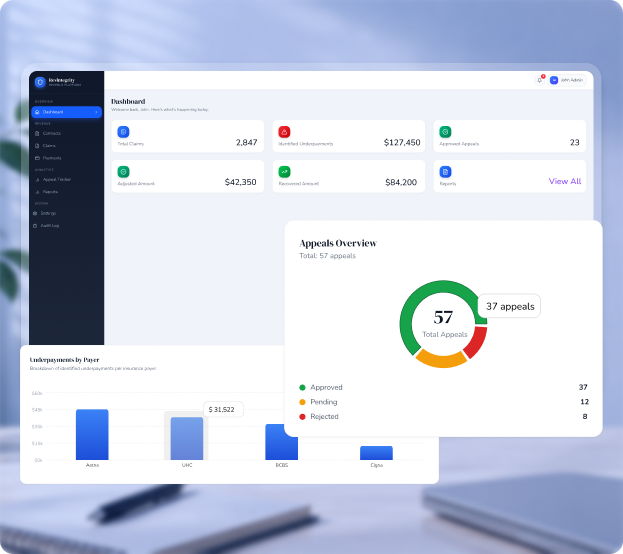Click the John Admin avatar icon
The width and height of the screenshot is (623, 554).
coord(553,80)
